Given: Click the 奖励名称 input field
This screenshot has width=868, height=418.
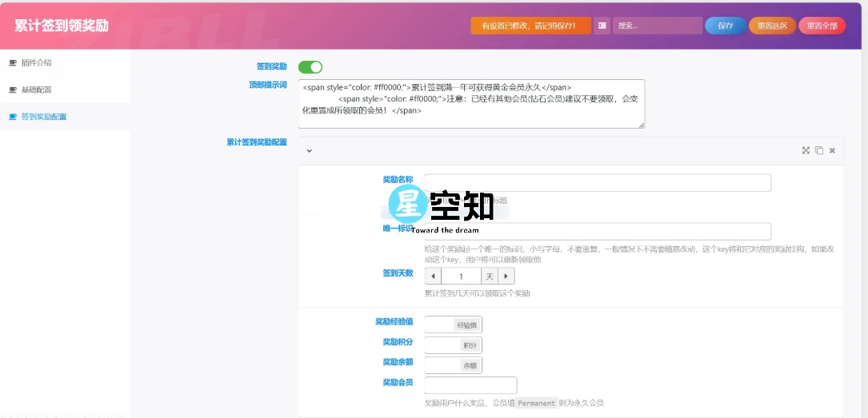Looking at the screenshot, I should point(598,182).
